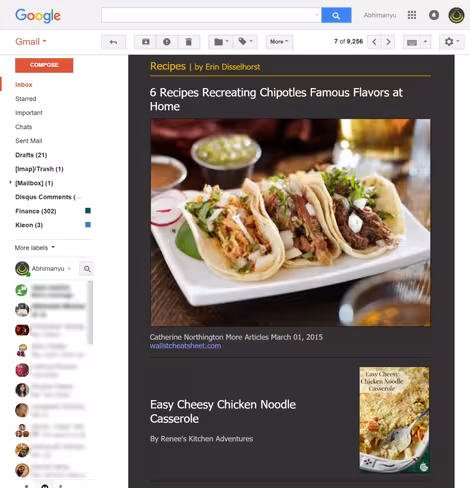
Task: Open the Google apps grid
Action: coord(412,15)
